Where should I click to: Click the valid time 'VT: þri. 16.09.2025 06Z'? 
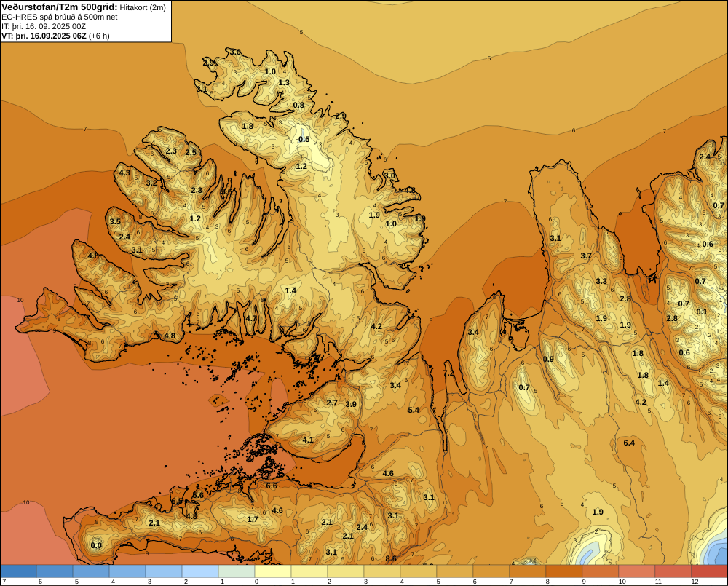click(44, 36)
